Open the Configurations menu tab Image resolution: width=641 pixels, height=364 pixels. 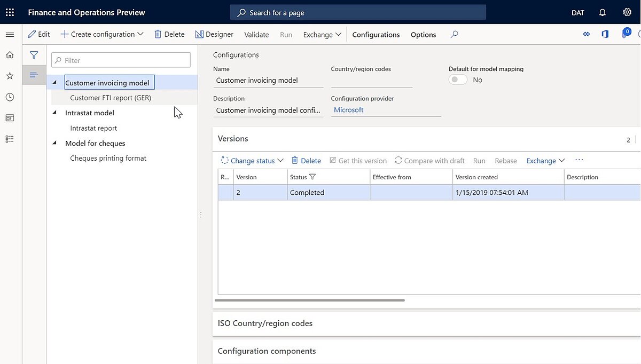coord(376,35)
